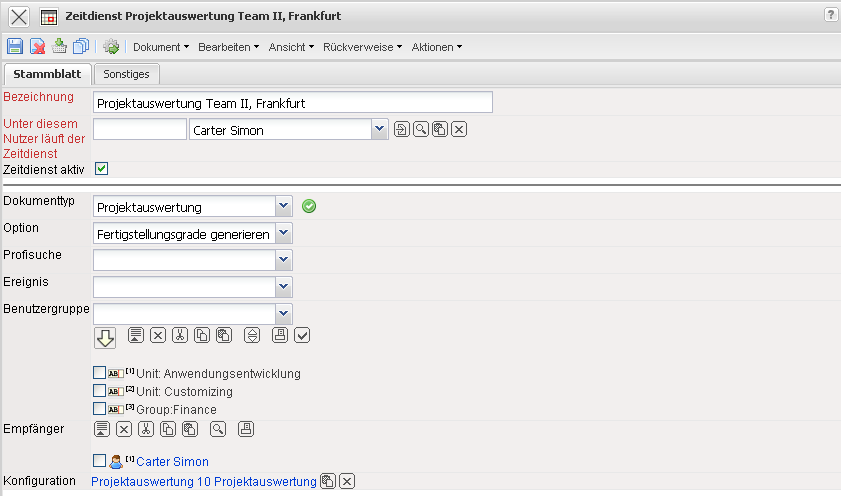This screenshot has height=496, width=841.
Task: Open the Carter Simon recipient link
Action: pyautogui.click(x=172, y=462)
